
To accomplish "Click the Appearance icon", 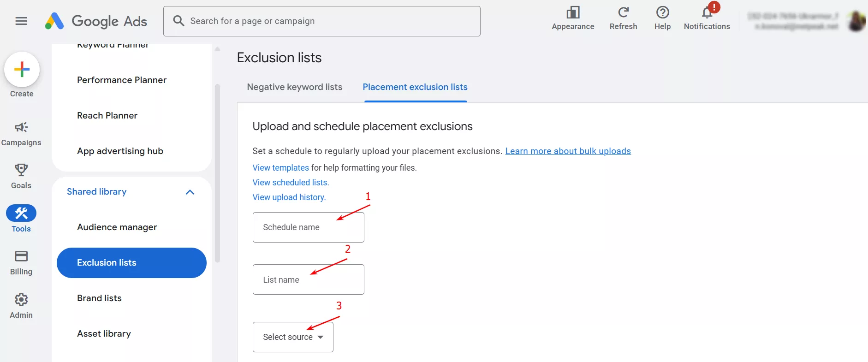I will point(573,12).
